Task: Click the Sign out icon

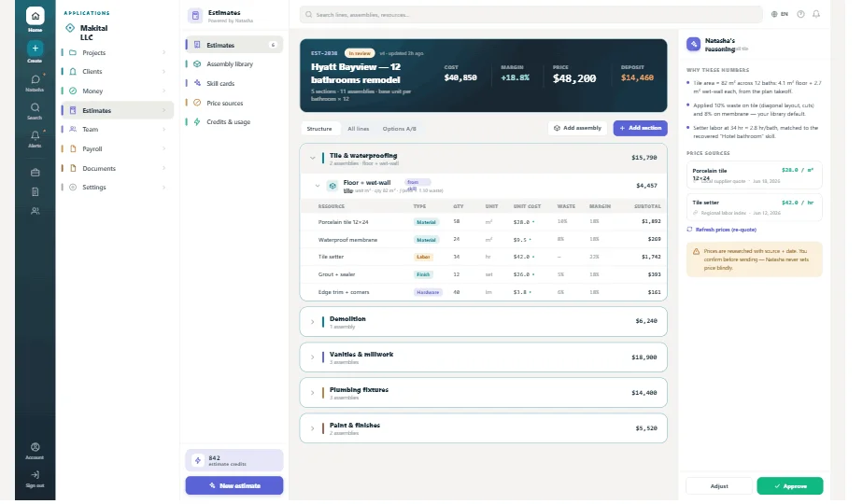Action: [35, 475]
